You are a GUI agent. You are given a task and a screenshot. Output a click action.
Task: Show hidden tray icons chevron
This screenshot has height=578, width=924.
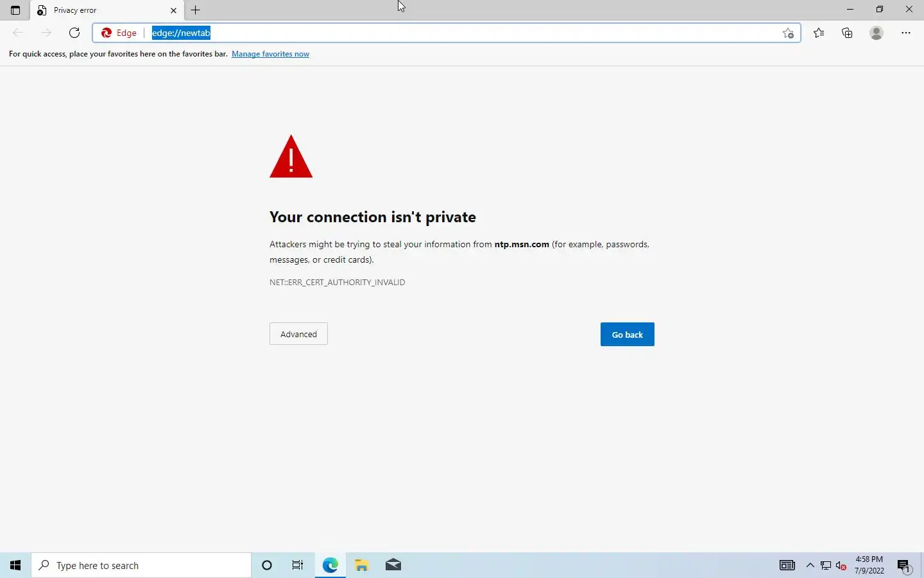(810, 565)
